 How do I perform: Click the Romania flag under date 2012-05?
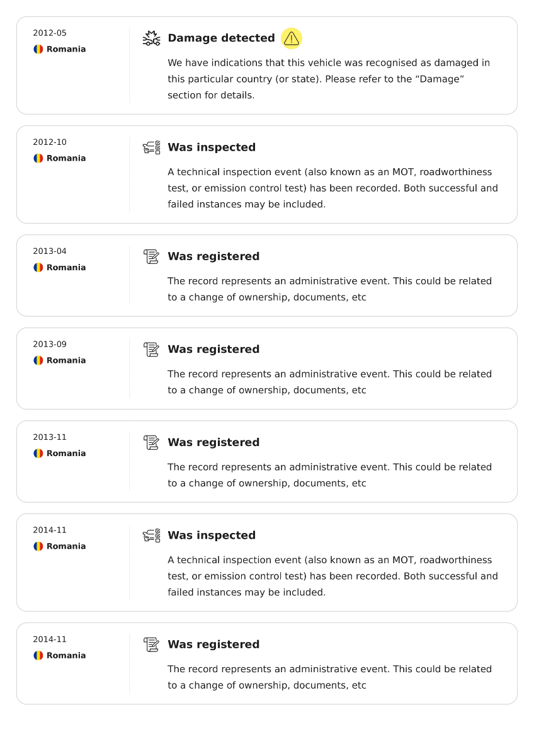[x=38, y=49]
